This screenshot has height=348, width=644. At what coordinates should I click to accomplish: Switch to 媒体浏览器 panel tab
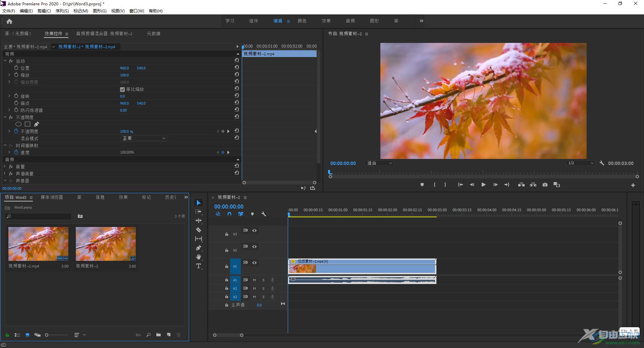[x=52, y=197]
